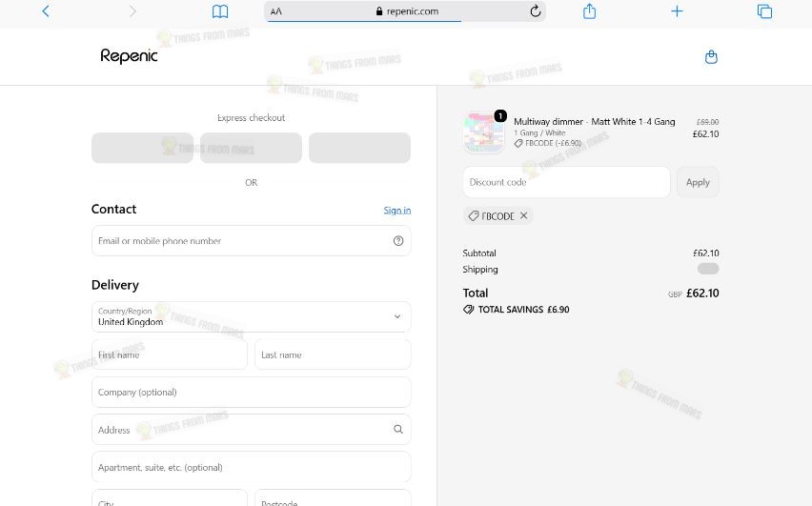
Task: Focus the Email or mobile phone number field
Action: click(x=252, y=241)
